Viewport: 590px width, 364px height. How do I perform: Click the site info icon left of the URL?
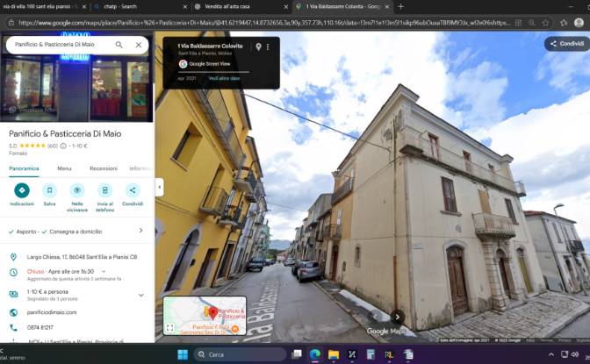11,23
